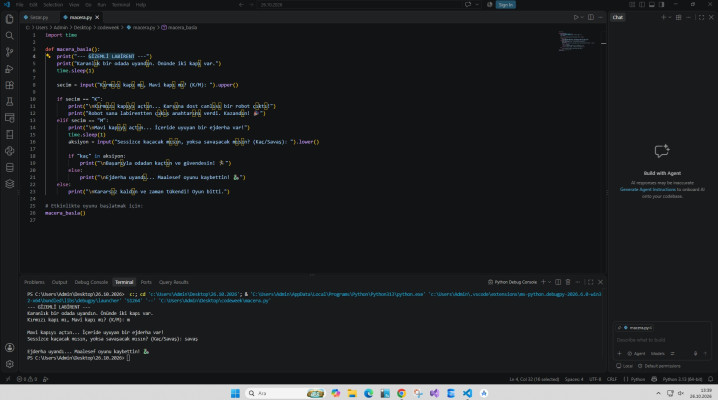Open the Source Control view

click(10, 52)
